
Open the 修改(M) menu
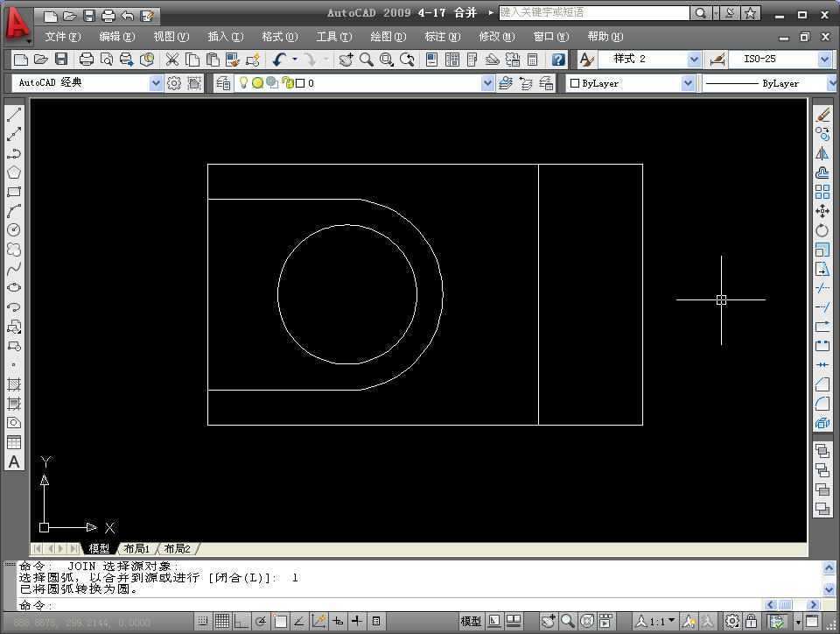[x=497, y=37]
